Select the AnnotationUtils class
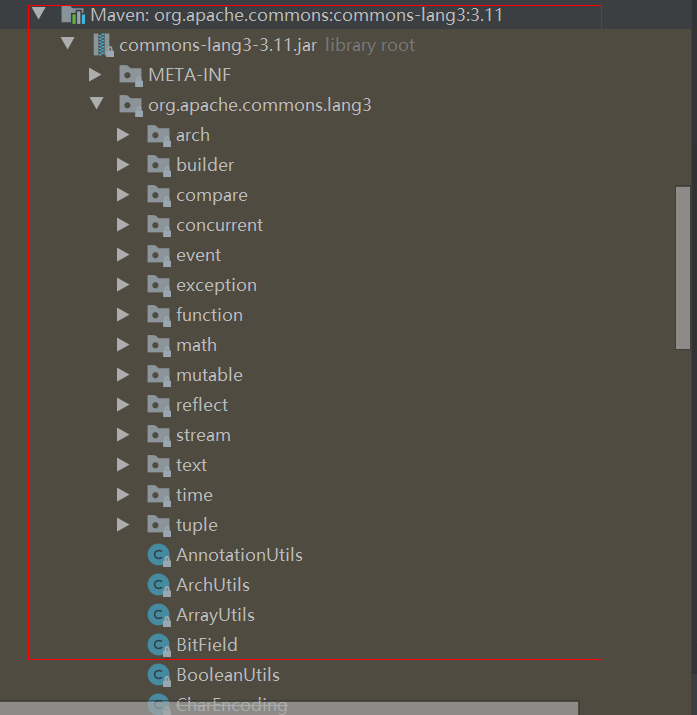The image size is (697, 715). click(x=239, y=555)
